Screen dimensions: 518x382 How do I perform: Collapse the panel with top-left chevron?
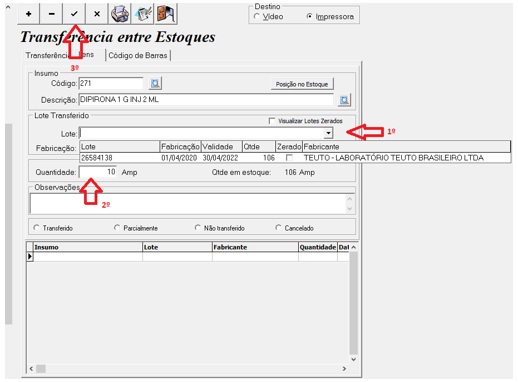point(8,6)
